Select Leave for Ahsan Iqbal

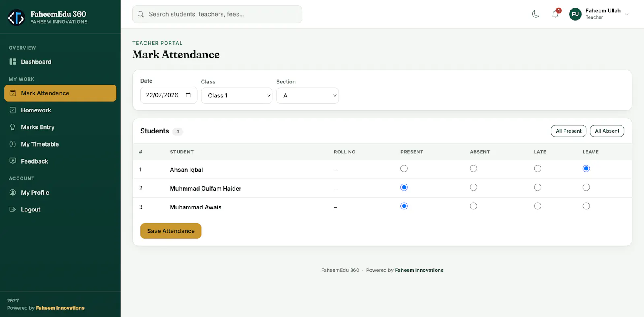tap(586, 168)
